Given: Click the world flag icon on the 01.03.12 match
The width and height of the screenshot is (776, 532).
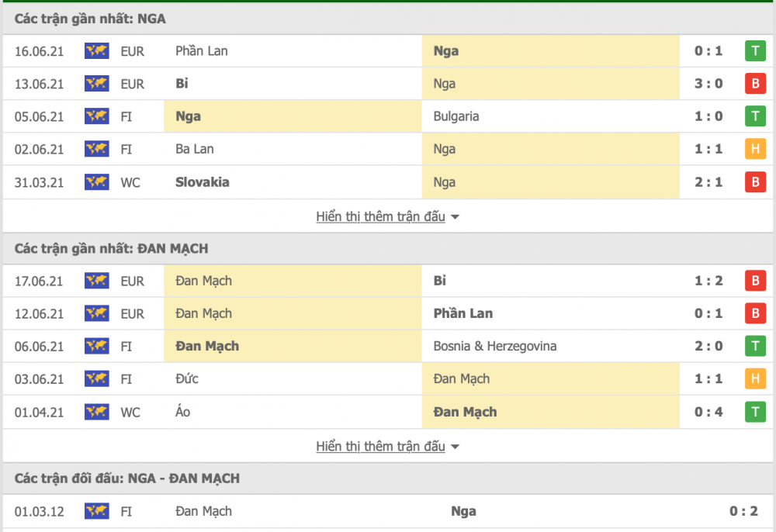Looking at the screenshot, I should click(96, 511).
